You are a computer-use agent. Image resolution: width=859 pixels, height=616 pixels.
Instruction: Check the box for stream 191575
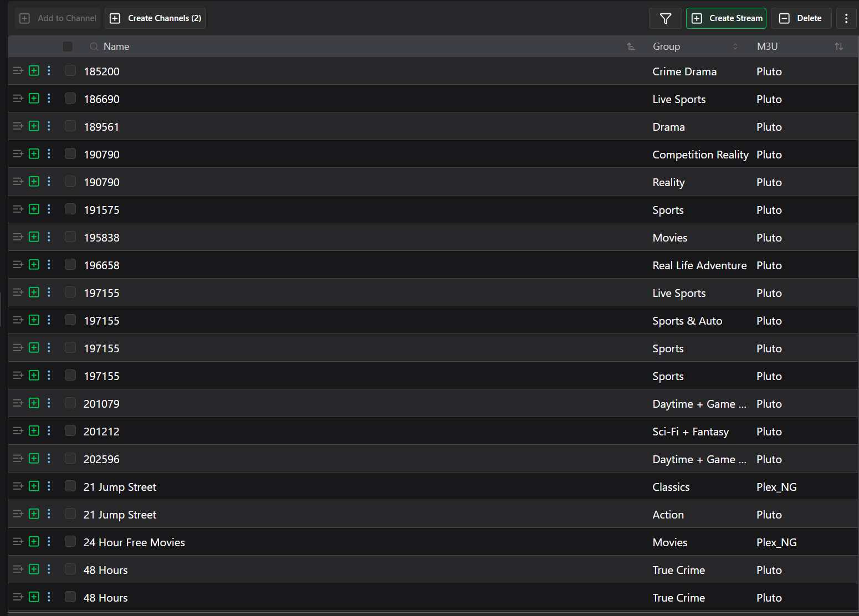pos(70,209)
